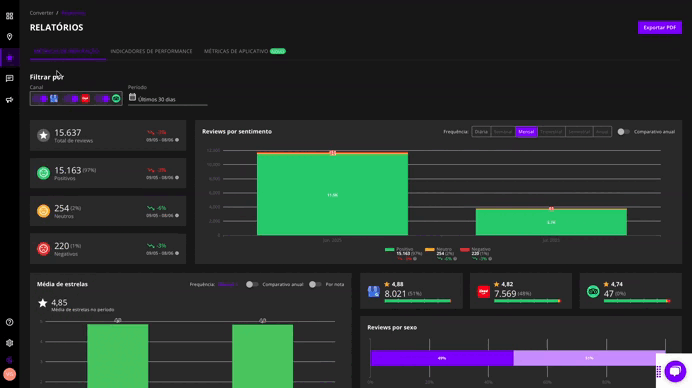Switch to Indicadores de Performance tab
The width and height of the screenshot is (692, 388).
pos(151,51)
